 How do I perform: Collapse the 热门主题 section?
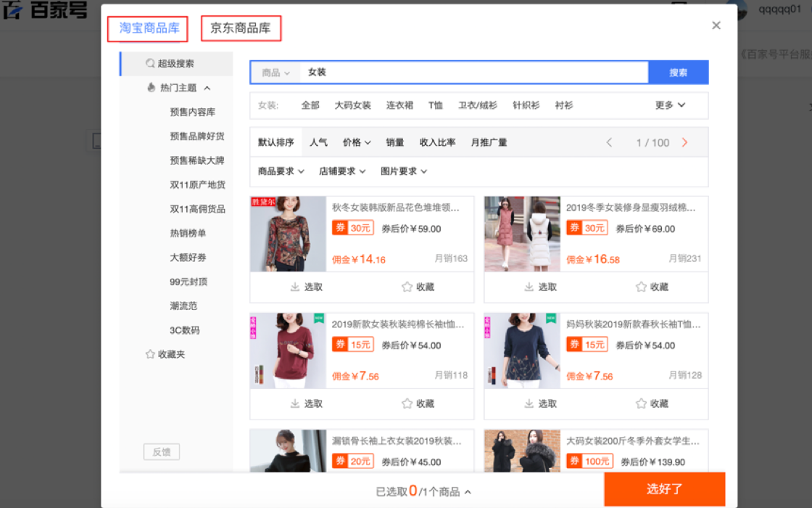[207, 88]
